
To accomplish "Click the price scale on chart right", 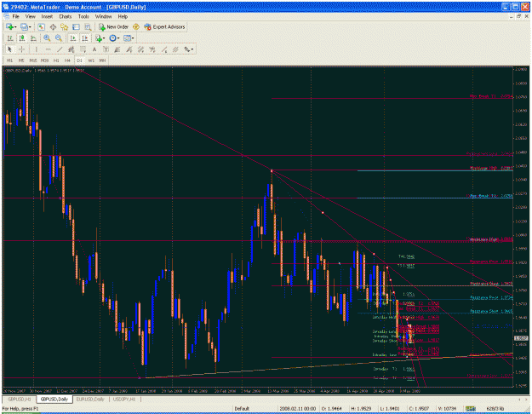I will [521, 227].
